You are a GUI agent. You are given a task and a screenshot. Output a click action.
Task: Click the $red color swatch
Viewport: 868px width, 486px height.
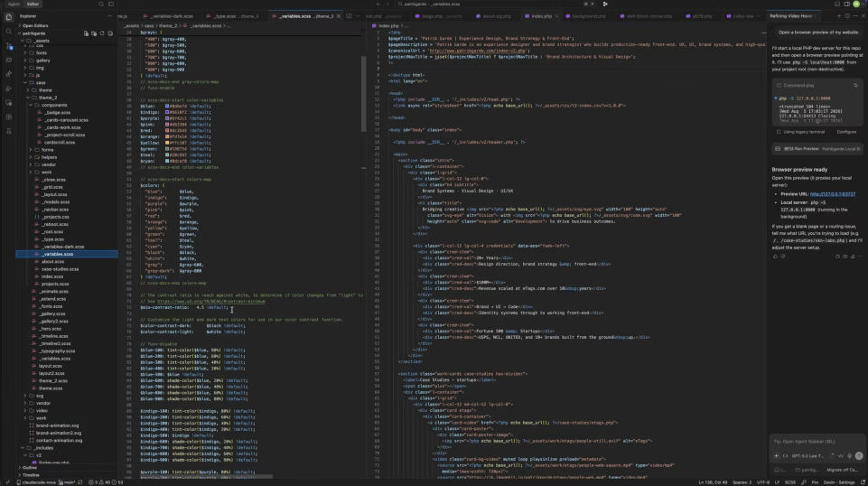[167, 130]
